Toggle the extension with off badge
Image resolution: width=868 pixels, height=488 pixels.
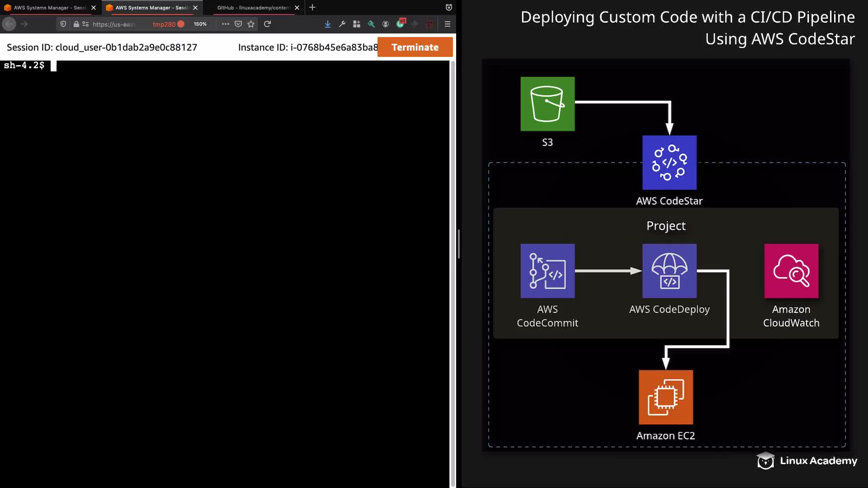coord(401,23)
